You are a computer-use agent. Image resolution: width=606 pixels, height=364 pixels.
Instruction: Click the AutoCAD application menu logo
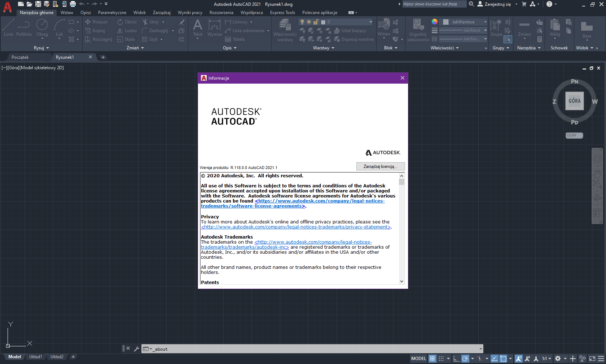point(7,7)
